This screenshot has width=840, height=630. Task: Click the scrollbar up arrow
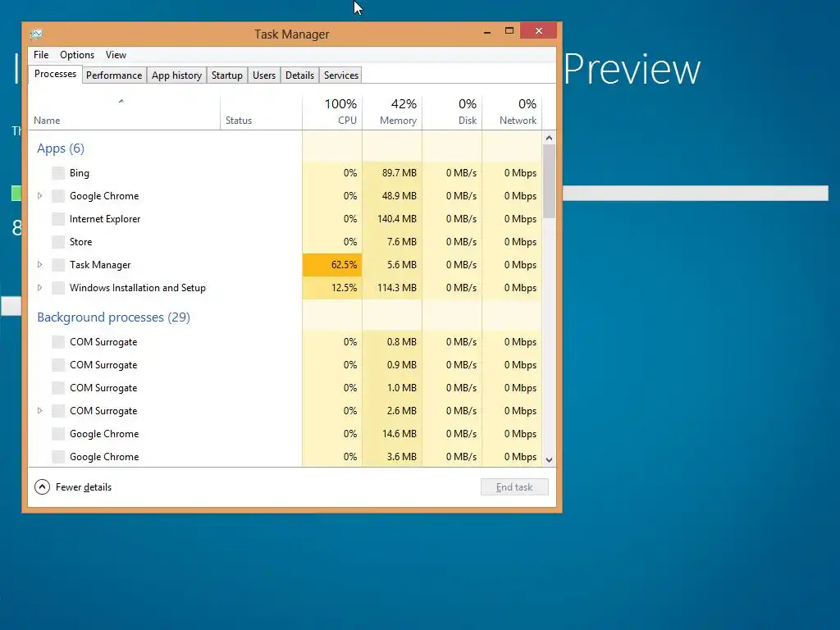(549, 138)
